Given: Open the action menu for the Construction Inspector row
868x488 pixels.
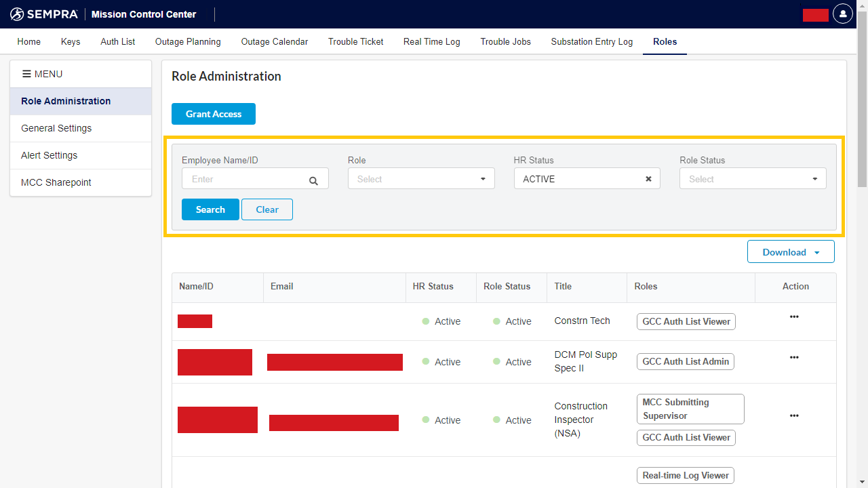Looking at the screenshot, I should (794, 416).
